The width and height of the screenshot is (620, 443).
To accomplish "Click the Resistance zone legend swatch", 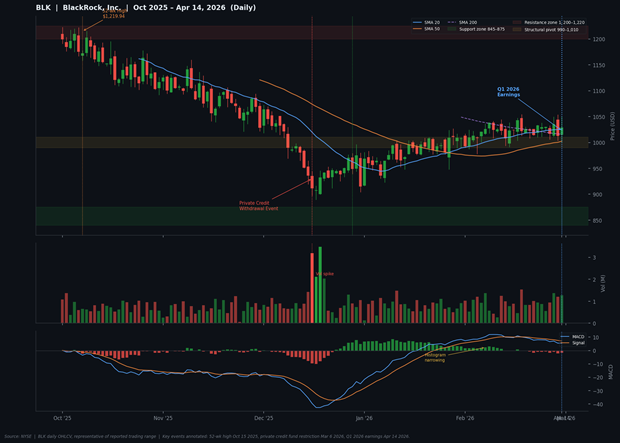I will pyautogui.click(x=518, y=22).
